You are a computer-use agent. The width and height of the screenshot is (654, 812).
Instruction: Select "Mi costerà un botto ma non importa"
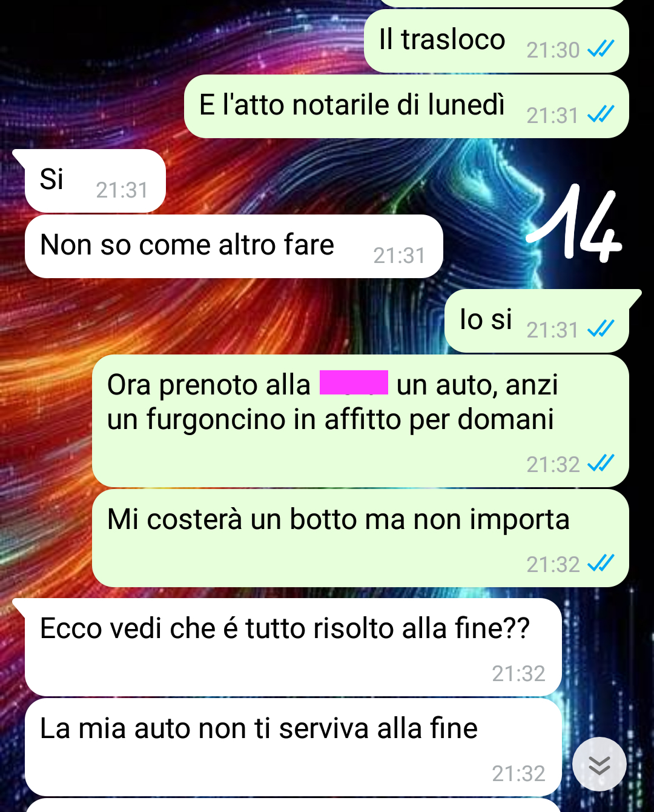coord(360,538)
